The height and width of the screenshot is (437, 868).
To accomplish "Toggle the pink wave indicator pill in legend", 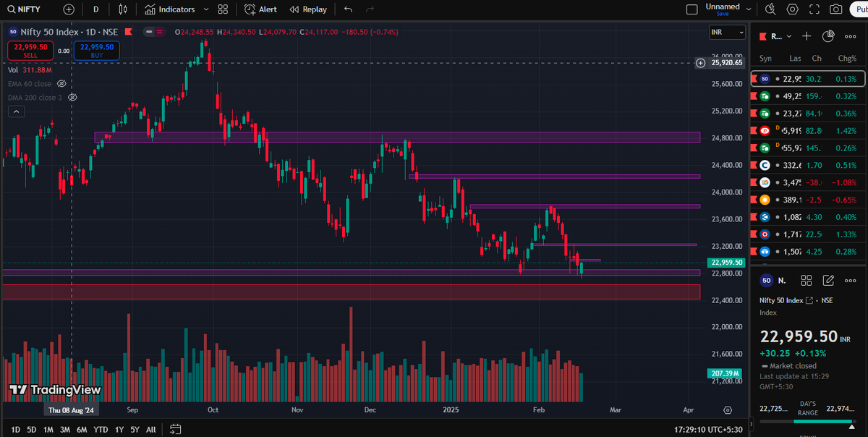I will 159,32.
